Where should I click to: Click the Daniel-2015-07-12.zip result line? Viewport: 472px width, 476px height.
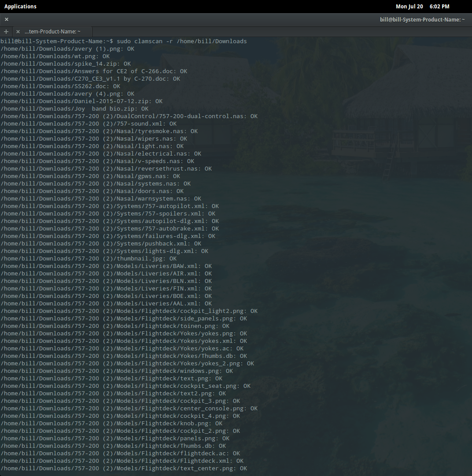(81, 101)
